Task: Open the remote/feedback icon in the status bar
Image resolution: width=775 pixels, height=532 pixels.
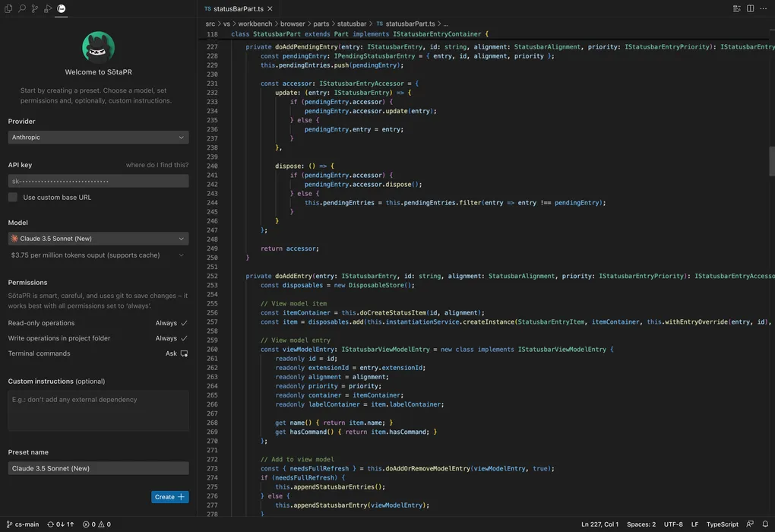Action: tap(749, 524)
